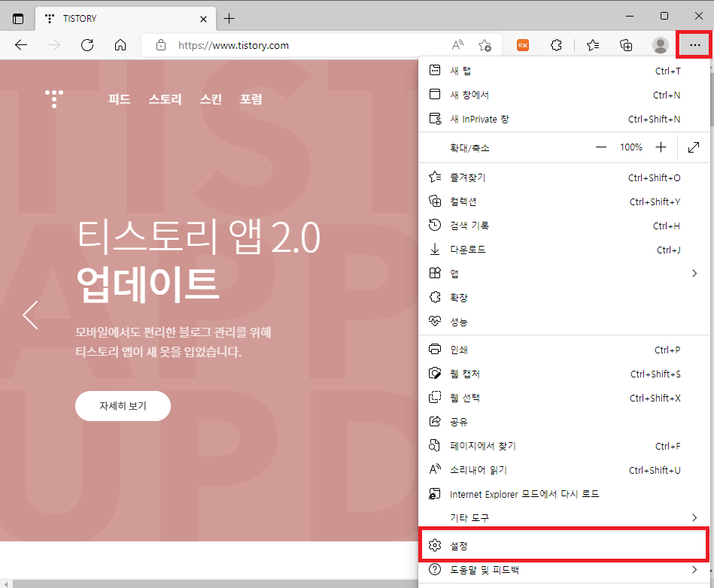The height and width of the screenshot is (588, 714).
Task: Open the 스킨 navigation link
Action: [211, 99]
